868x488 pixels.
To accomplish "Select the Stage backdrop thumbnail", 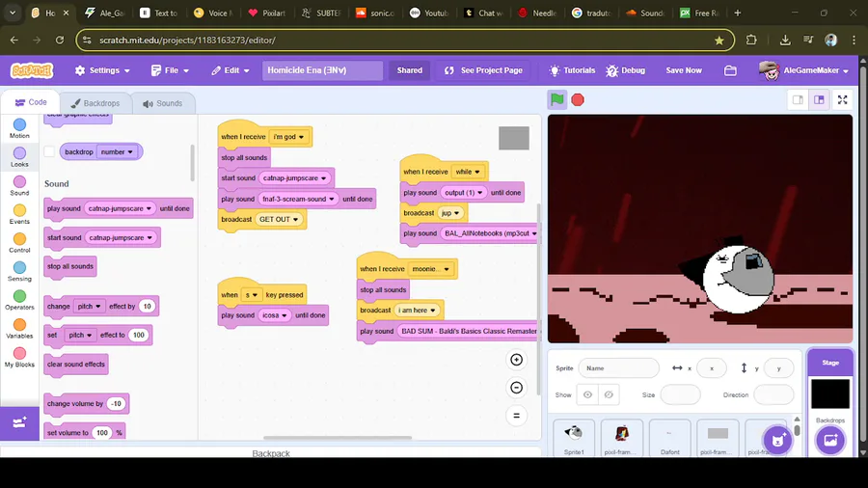I will [829, 393].
